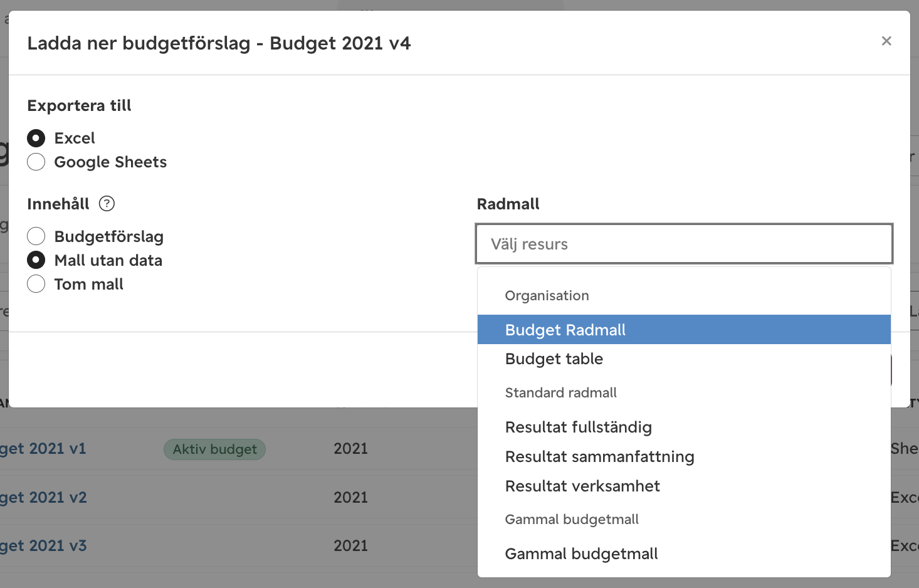Select Resultat sammanfattning row template

[684, 456]
